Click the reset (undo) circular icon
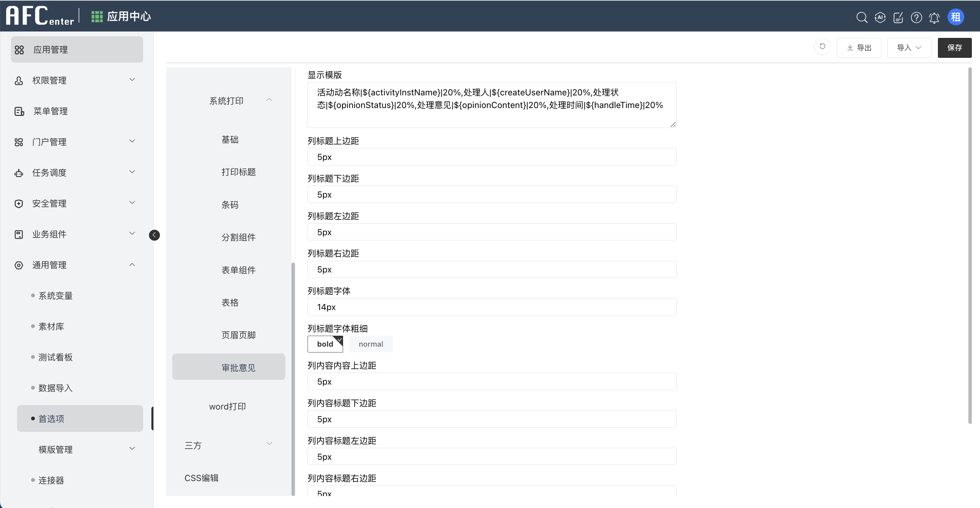980x508 pixels. (x=822, y=46)
